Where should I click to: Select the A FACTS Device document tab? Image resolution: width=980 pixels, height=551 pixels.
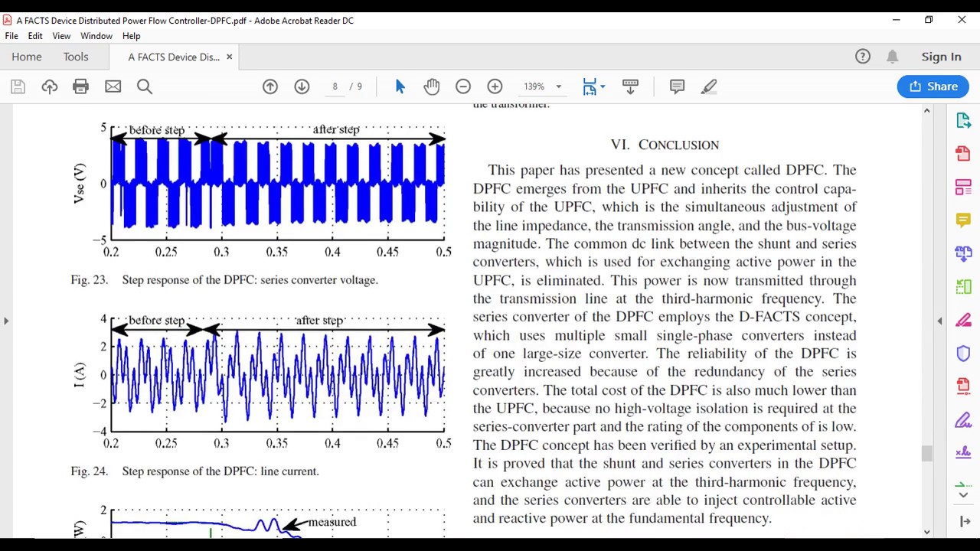point(174,57)
